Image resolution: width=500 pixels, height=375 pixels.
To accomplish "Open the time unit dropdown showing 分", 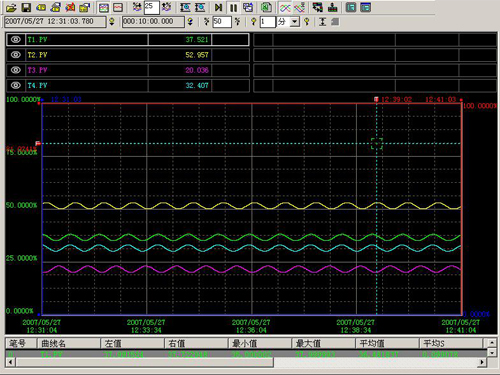I will [294, 22].
